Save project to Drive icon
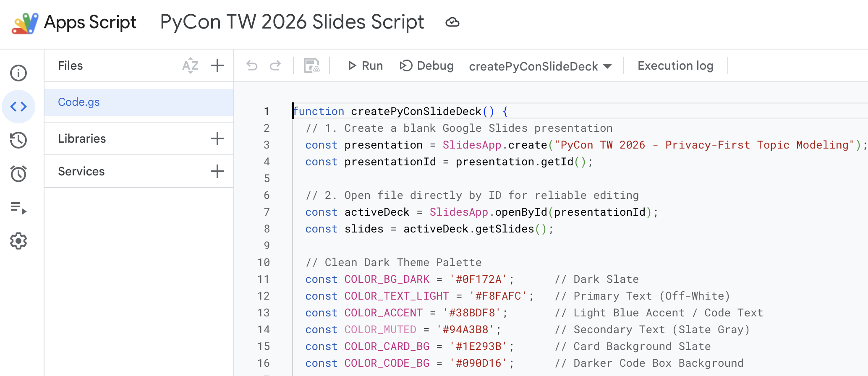 tap(312, 65)
